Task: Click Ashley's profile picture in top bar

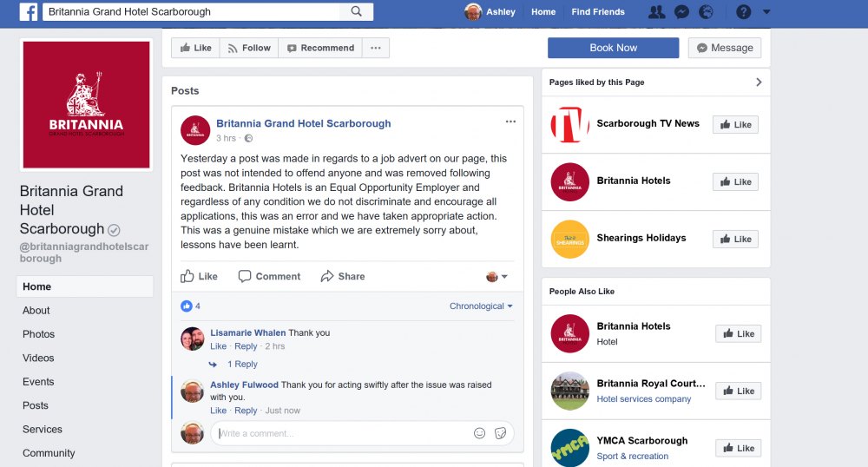Action: pos(473,11)
